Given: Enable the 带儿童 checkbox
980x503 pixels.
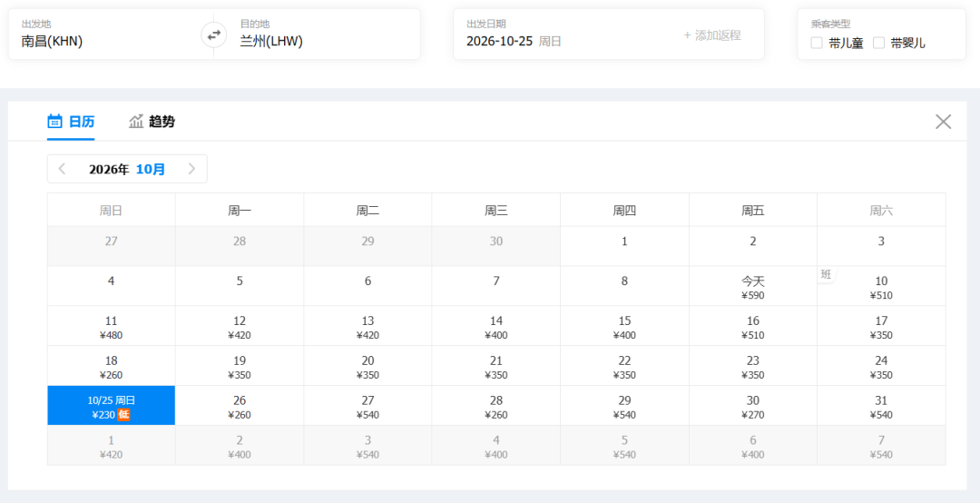Looking at the screenshot, I should (817, 44).
